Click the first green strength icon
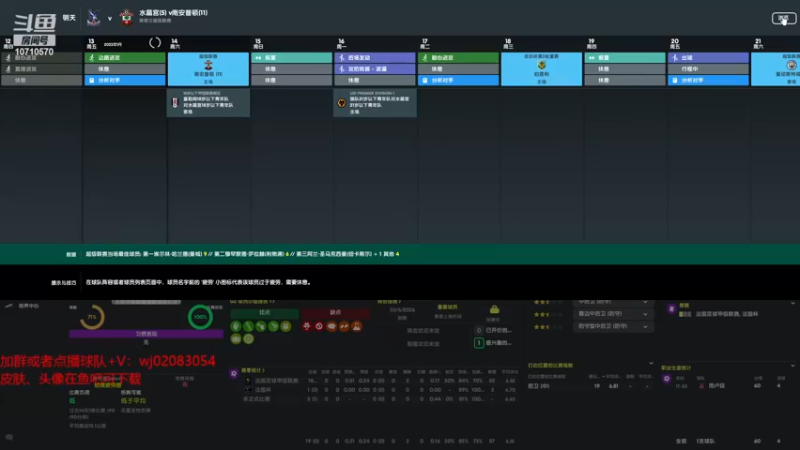 pos(236,326)
